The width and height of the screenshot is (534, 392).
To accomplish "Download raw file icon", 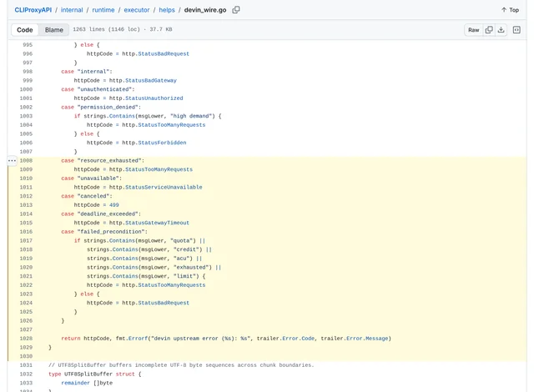I will [501, 30].
